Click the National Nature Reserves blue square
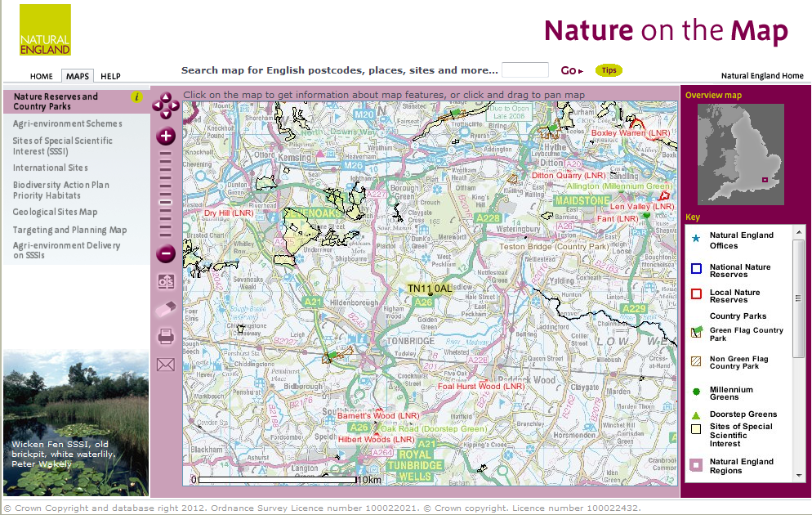Image resolution: width=812 pixels, height=515 pixels. pos(697,268)
